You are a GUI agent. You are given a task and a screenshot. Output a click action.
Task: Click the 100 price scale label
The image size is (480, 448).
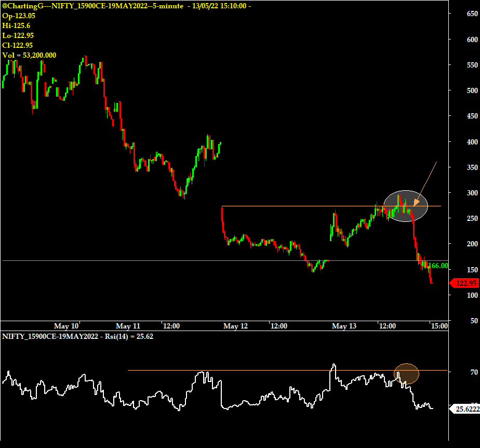(472, 295)
